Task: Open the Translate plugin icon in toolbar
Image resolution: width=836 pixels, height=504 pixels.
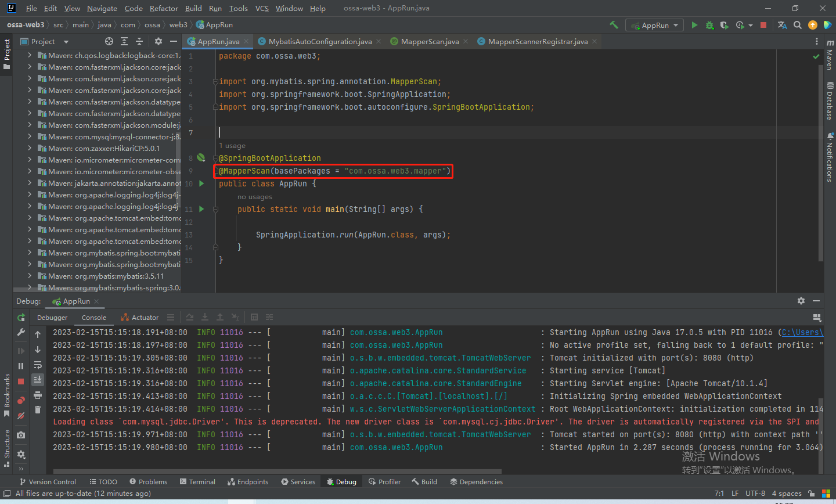Action: (x=782, y=25)
